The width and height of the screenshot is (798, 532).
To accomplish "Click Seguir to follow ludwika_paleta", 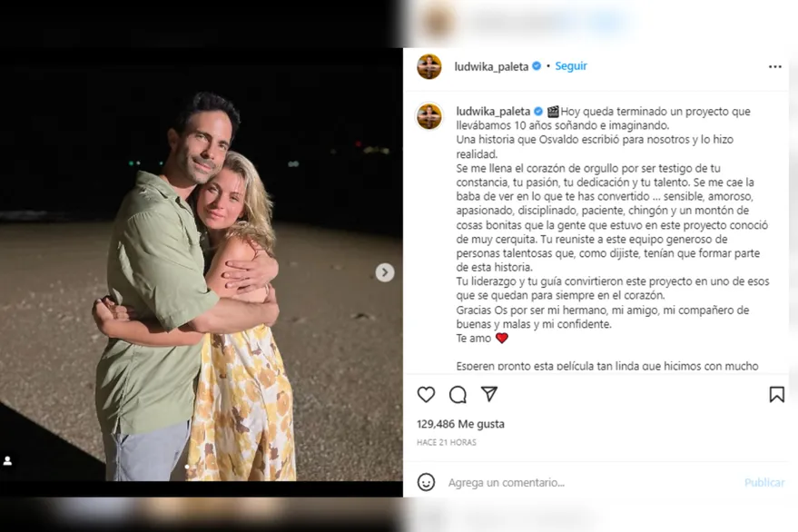I will [571, 66].
